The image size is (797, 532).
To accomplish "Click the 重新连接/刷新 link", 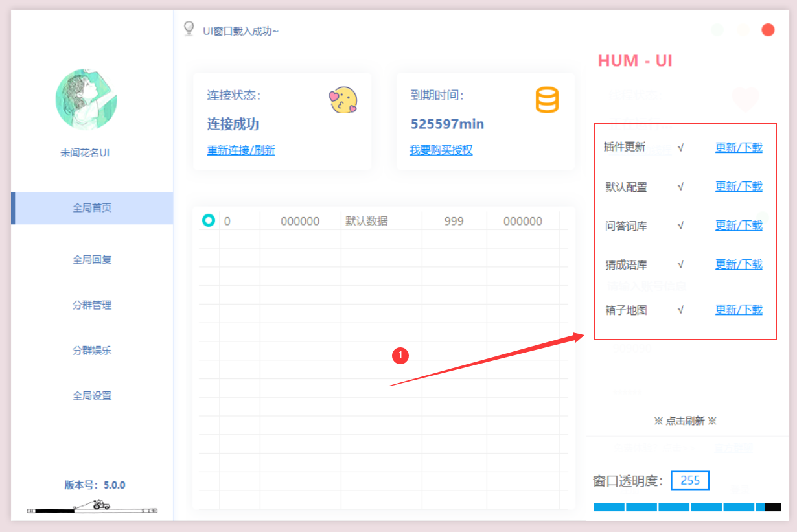I will (x=241, y=150).
